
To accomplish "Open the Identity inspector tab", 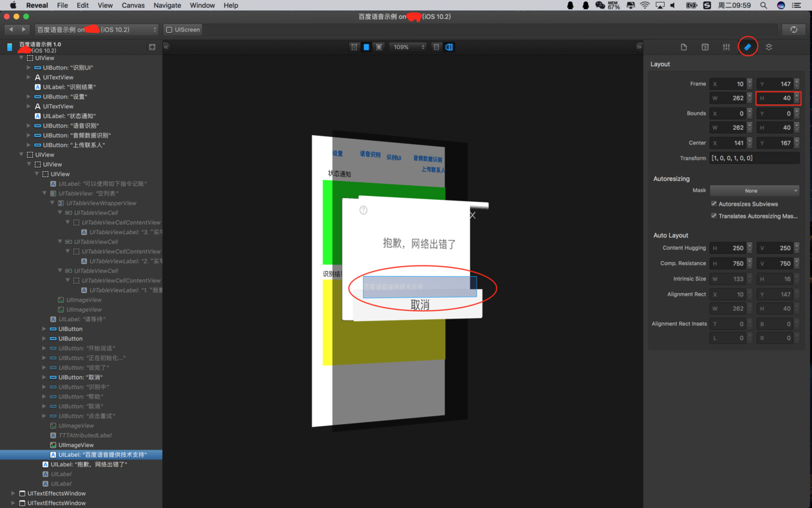I will 705,47.
